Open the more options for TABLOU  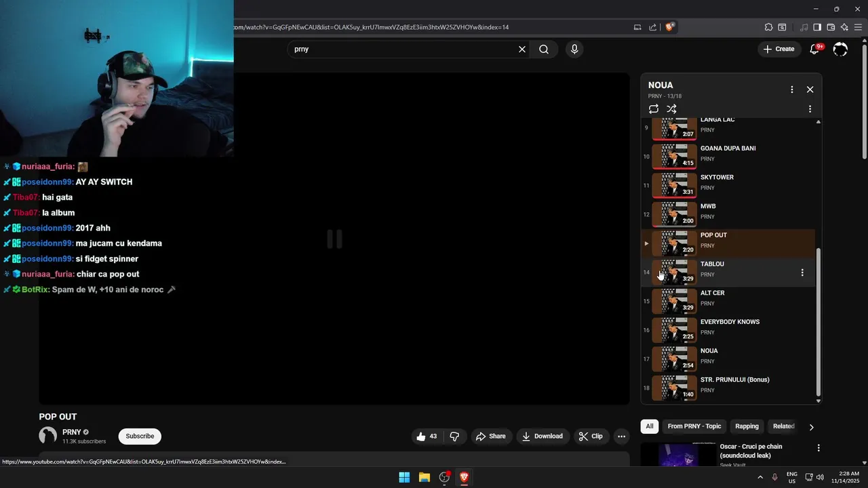(x=802, y=272)
